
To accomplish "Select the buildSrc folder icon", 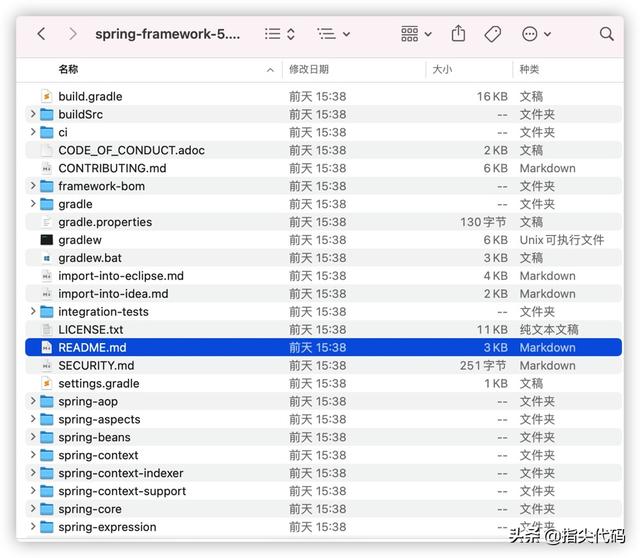I will click(47, 114).
